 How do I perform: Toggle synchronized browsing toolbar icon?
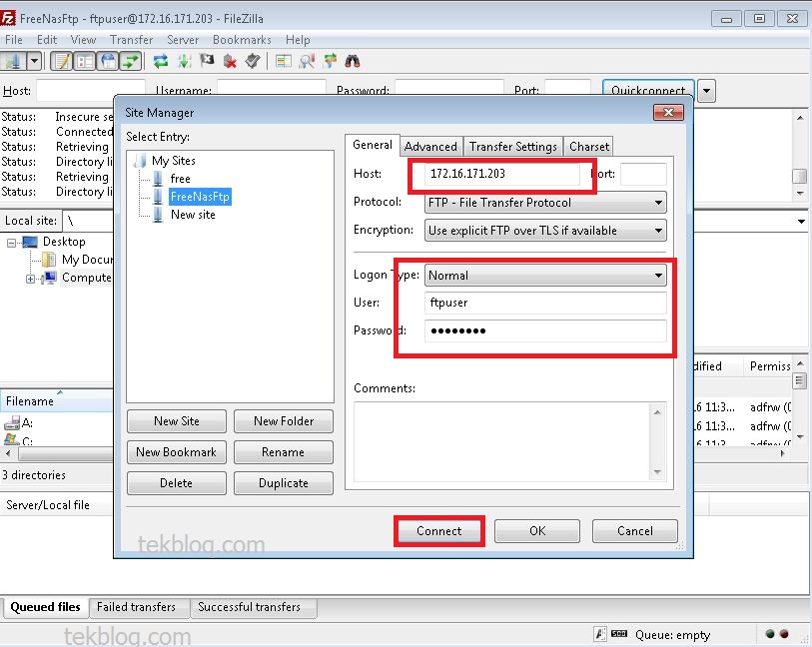click(x=330, y=61)
